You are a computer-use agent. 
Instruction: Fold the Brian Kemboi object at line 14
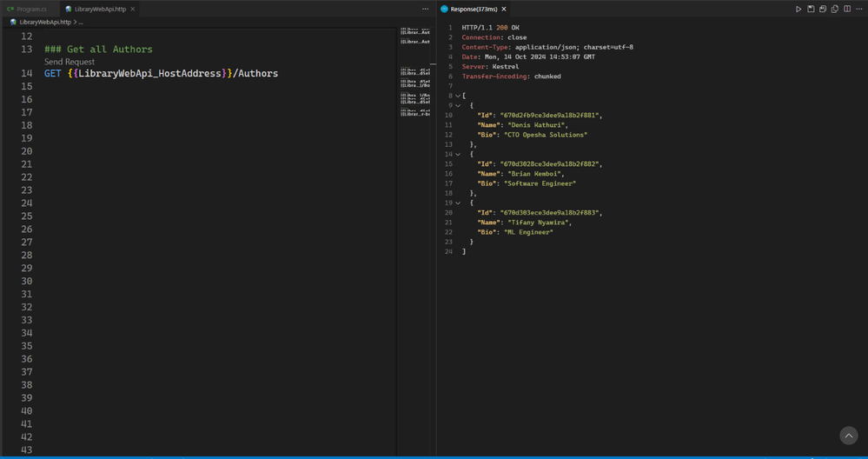pos(458,154)
